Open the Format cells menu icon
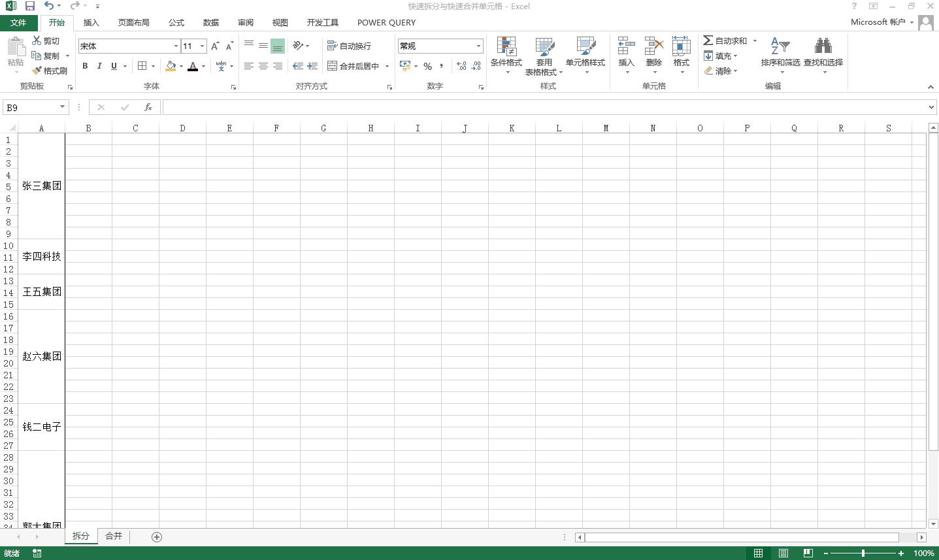Viewport: 939px width, 560px height. click(x=682, y=46)
